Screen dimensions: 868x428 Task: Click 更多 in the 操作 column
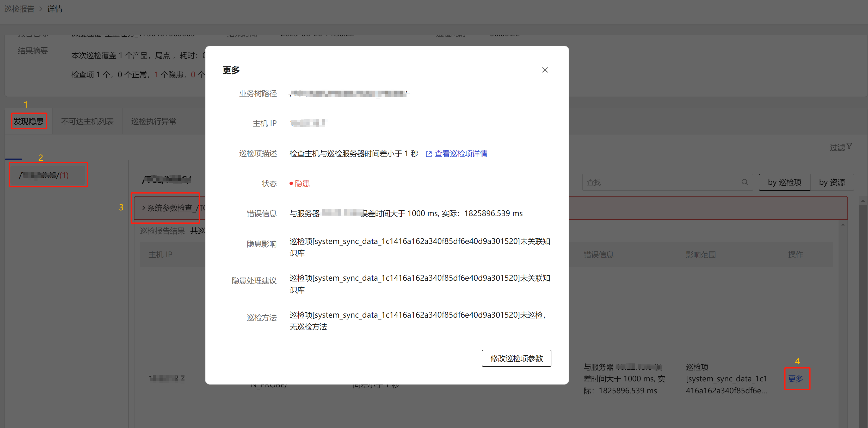pyautogui.click(x=795, y=379)
